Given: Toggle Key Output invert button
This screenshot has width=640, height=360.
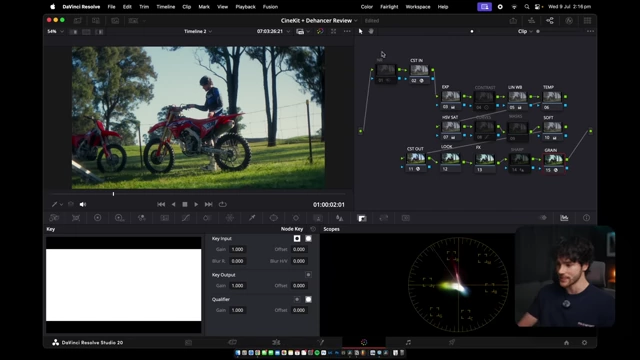Looking at the screenshot, I should [x=308, y=275].
